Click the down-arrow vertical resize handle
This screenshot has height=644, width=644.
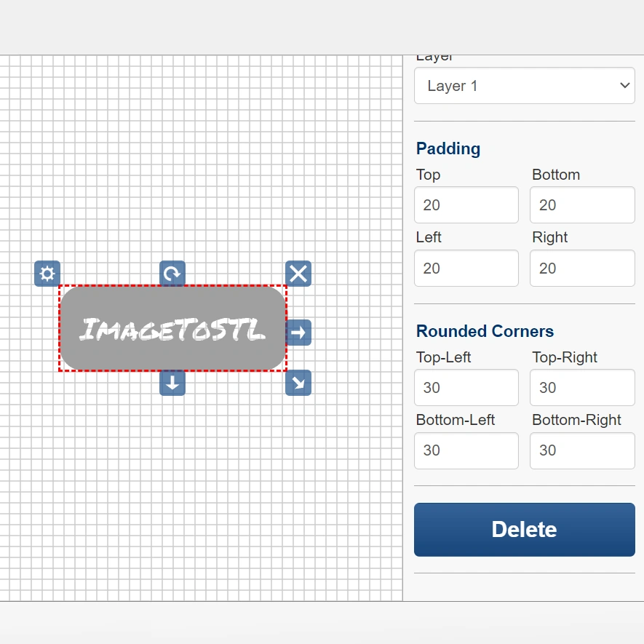[172, 383]
